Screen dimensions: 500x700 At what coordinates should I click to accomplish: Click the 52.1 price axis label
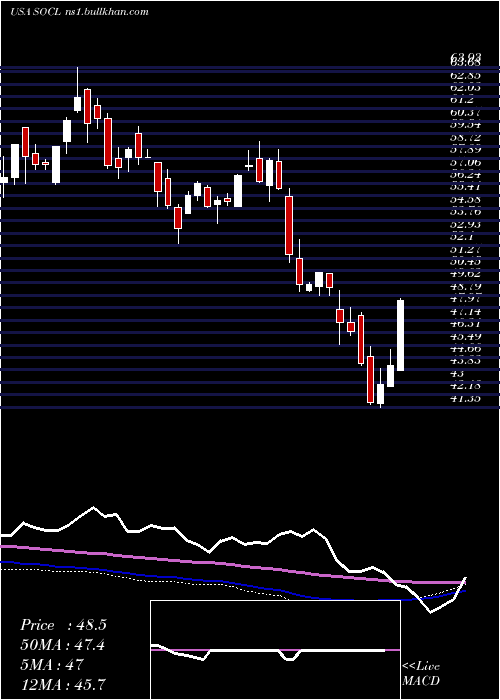click(462, 237)
